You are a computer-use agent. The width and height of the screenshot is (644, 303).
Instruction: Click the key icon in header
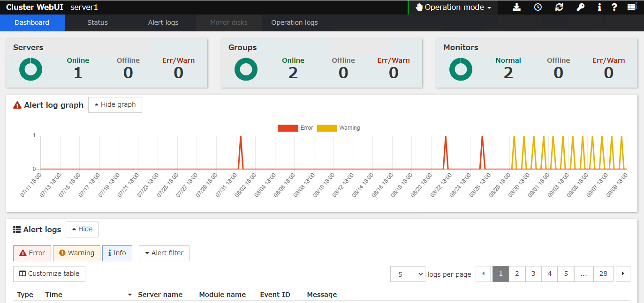tap(580, 7)
